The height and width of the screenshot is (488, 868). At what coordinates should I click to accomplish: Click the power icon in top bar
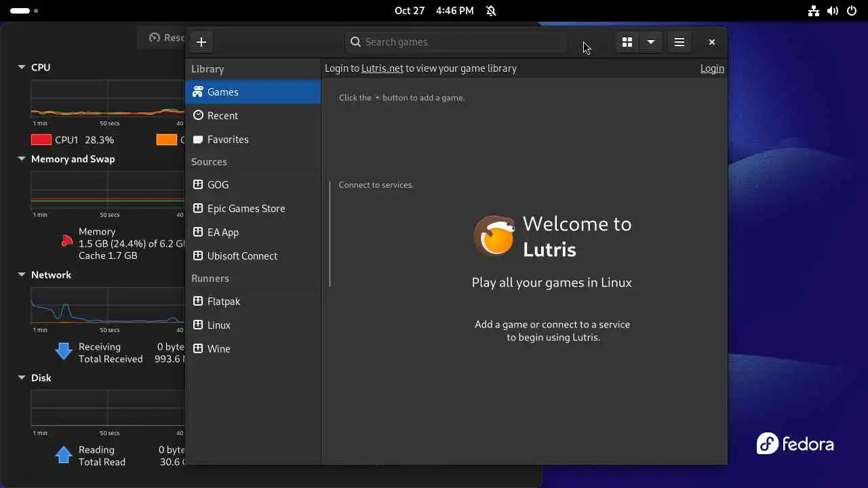pos(850,11)
